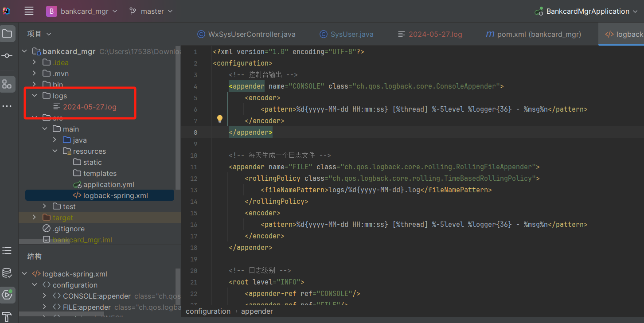Click the IntelliJ IDEA logo icon
Screen dimensions: 644x323
pyautogui.click(x=6, y=11)
